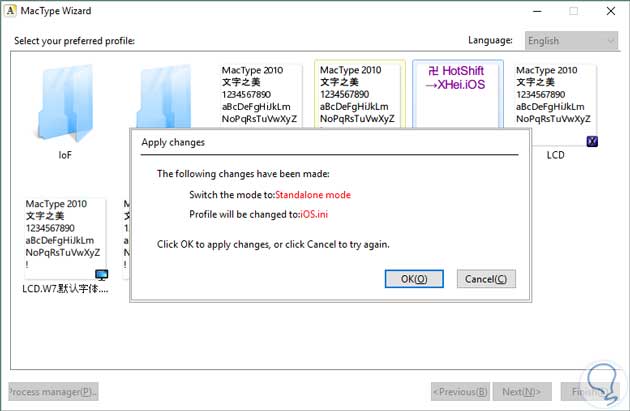Screen dimensions: 630x411
Task: Minimize the MacType Wizard window
Action: tap(537, 11)
